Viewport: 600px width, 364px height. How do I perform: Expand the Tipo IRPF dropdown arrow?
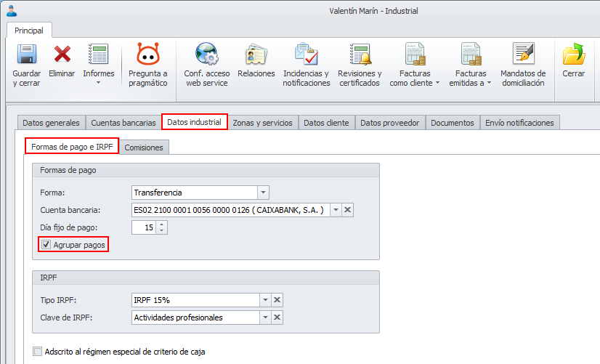(265, 300)
